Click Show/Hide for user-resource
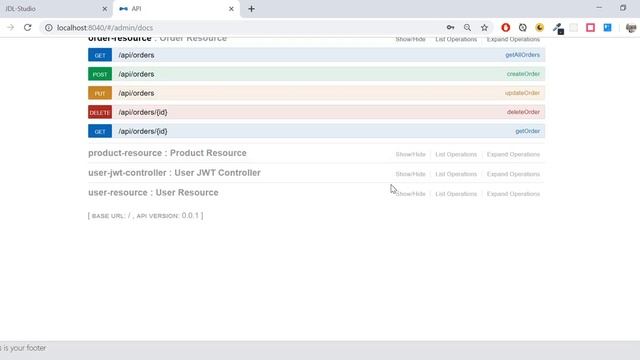The image size is (640, 360). tap(410, 194)
